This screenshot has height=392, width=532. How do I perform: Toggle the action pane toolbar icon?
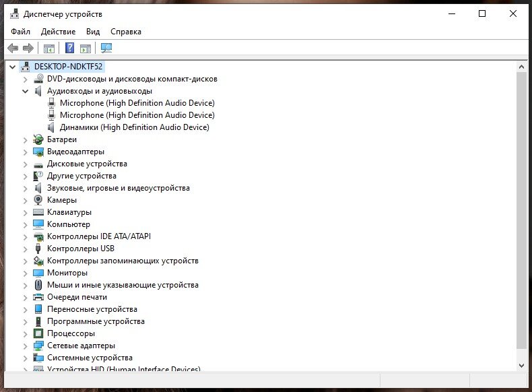tap(86, 48)
